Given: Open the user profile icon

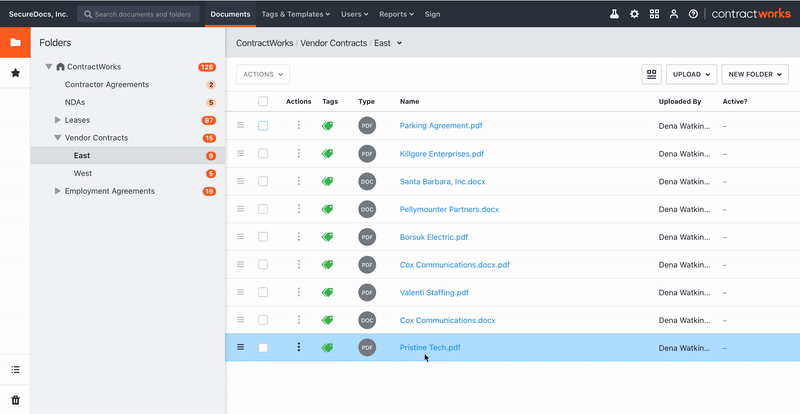Looking at the screenshot, I should [x=674, y=14].
